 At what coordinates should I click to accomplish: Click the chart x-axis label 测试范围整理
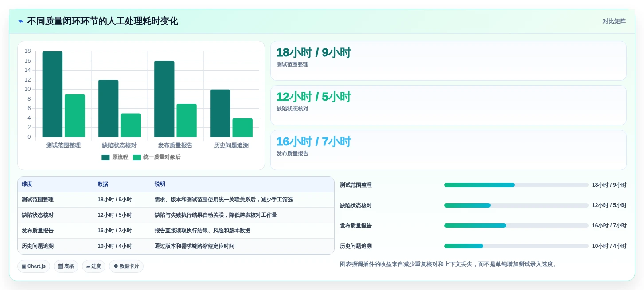coord(63,145)
